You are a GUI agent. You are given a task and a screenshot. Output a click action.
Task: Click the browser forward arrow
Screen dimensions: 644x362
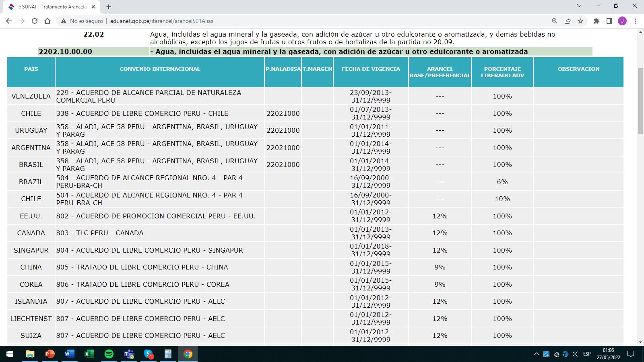click(x=22, y=21)
